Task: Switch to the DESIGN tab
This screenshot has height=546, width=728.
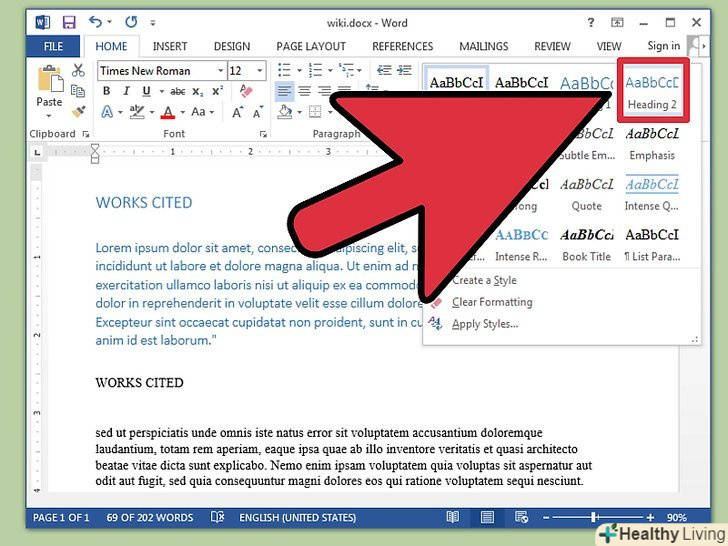Action: [x=232, y=46]
